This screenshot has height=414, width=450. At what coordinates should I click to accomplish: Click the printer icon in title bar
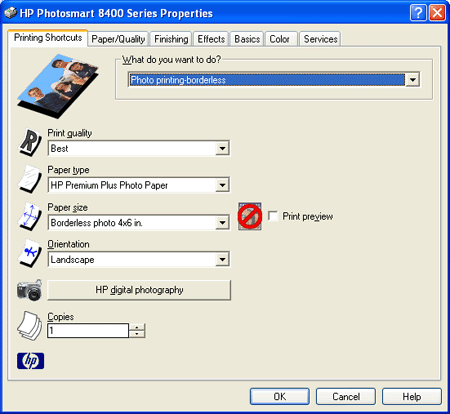click(x=10, y=13)
